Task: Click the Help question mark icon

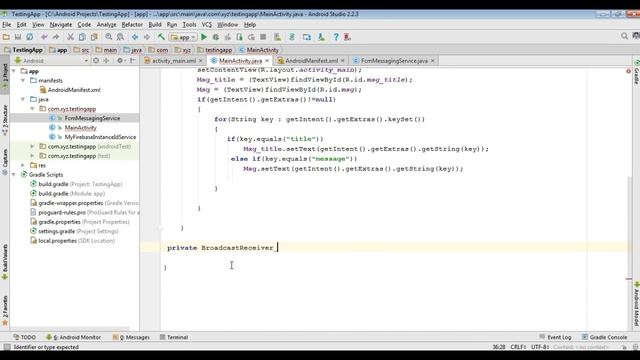Action: pyautogui.click(x=336, y=37)
